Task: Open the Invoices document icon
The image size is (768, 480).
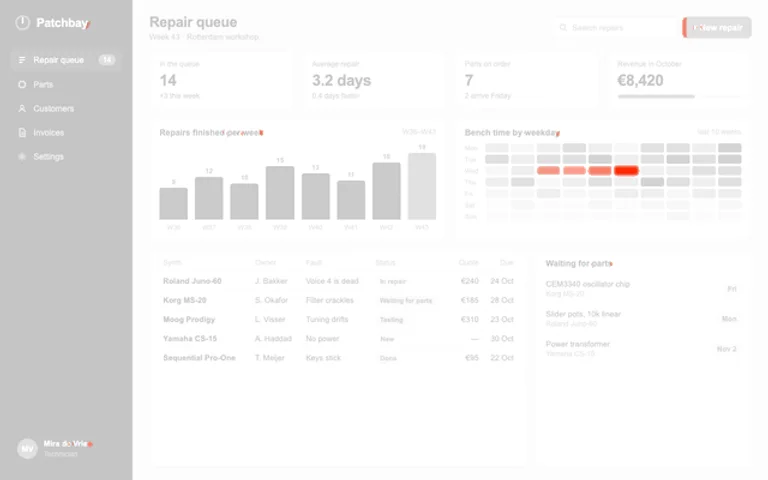Action: [x=22, y=132]
